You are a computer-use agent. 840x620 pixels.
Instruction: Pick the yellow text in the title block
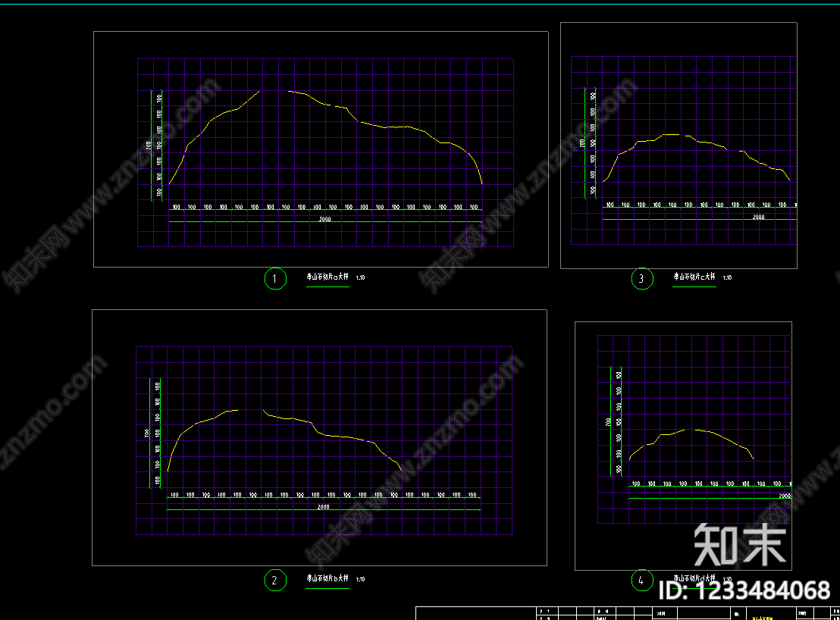763,618
